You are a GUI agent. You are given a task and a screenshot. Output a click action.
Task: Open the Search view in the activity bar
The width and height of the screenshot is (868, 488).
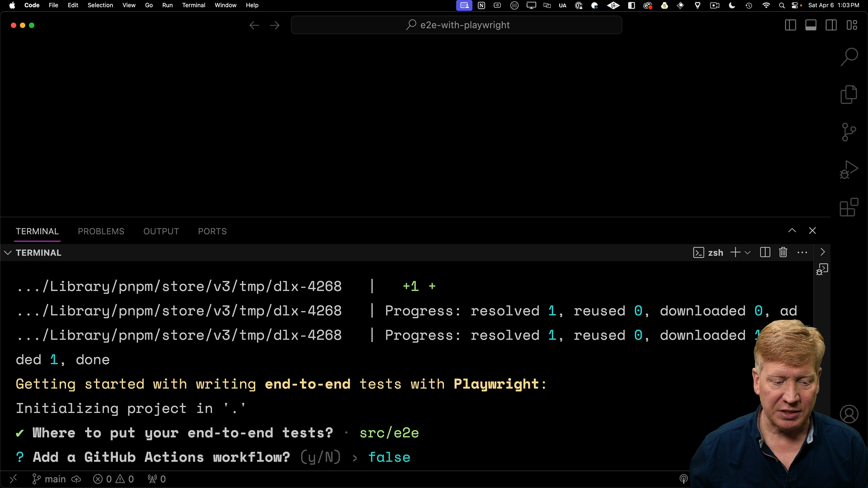pos(849,57)
